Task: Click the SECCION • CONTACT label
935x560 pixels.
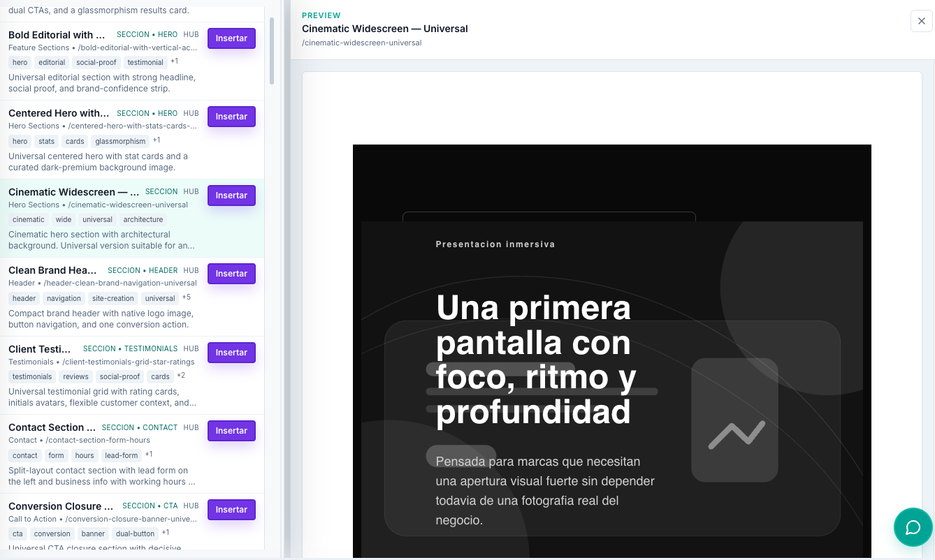Action: pyautogui.click(x=140, y=427)
